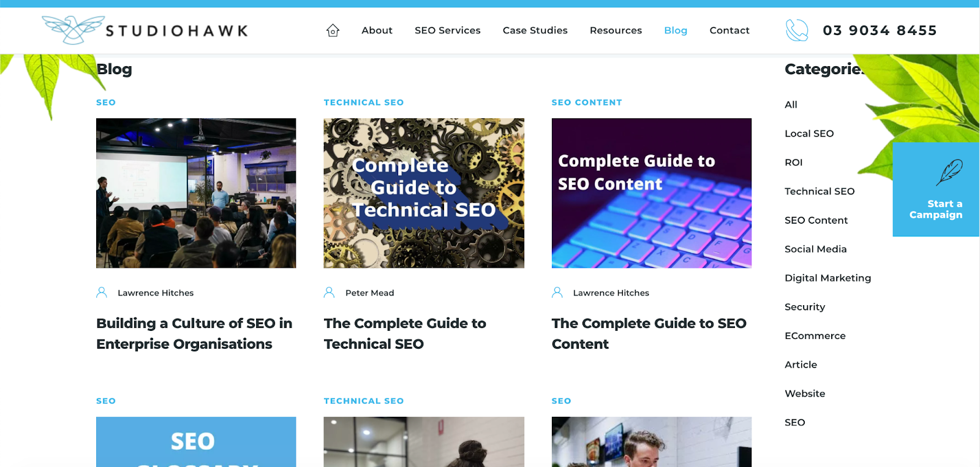980x467 pixels.
Task: Open The Complete Guide to SEO Content title
Action: [649, 333]
